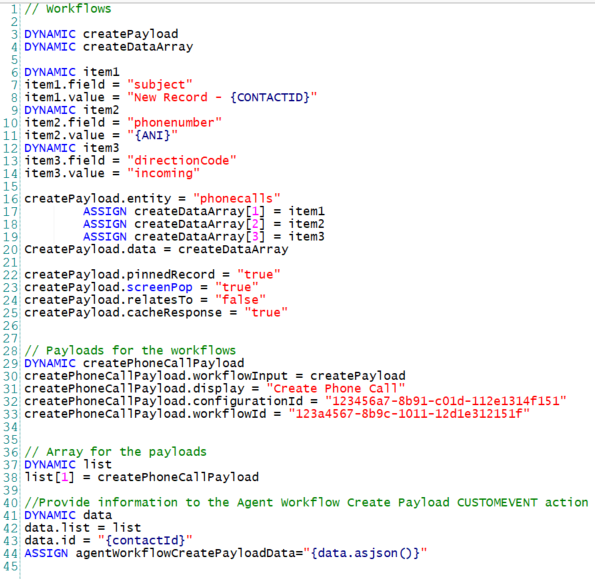Click the comment '// Workflows' on line 1
This screenshot has height=579, width=595.
[x=68, y=9]
